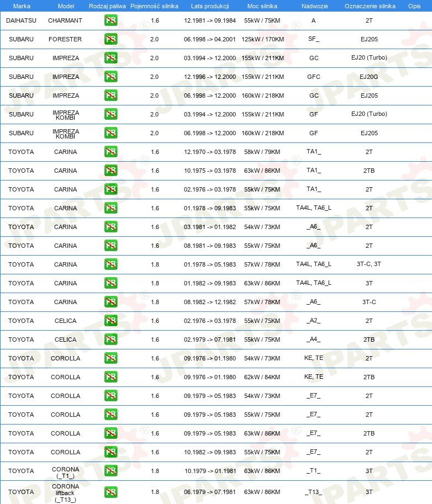432x504 pixels.
Task: Click the CORONA liftback (_T13_) model cell
Action: click(x=65, y=493)
